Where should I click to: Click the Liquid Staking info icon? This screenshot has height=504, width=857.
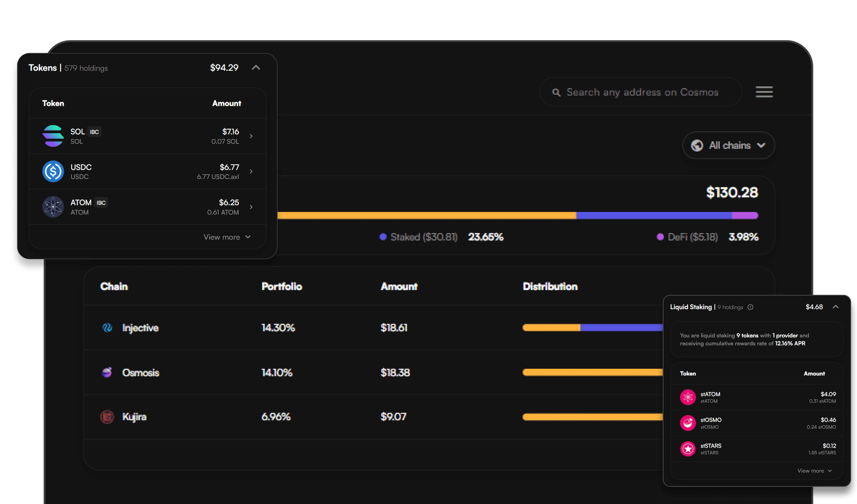[750, 307]
